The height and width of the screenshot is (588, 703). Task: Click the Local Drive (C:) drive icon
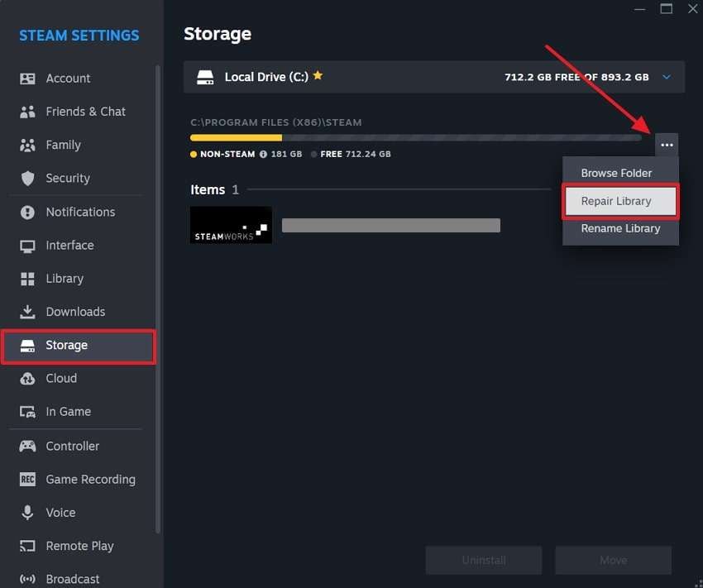pos(205,77)
